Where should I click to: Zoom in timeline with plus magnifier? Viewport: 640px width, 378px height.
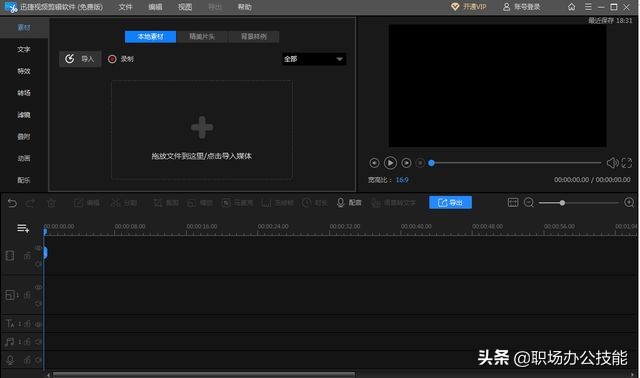click(629, 202)
